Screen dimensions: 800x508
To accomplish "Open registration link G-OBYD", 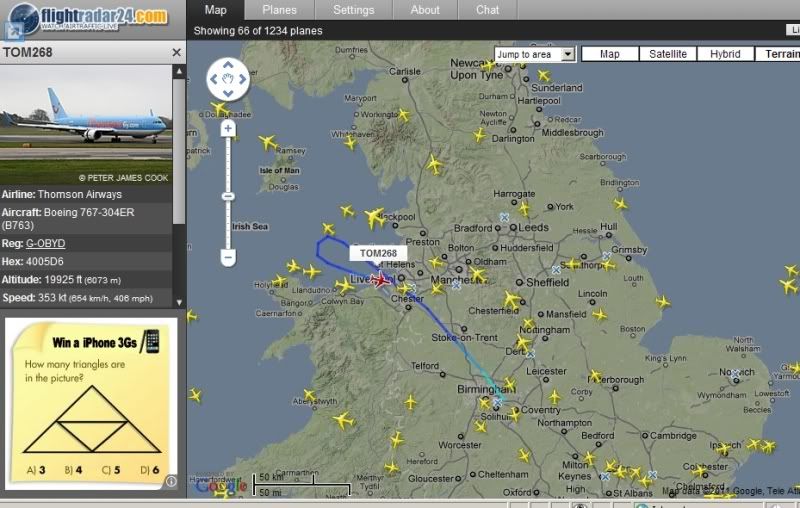I will click(45, 243).
